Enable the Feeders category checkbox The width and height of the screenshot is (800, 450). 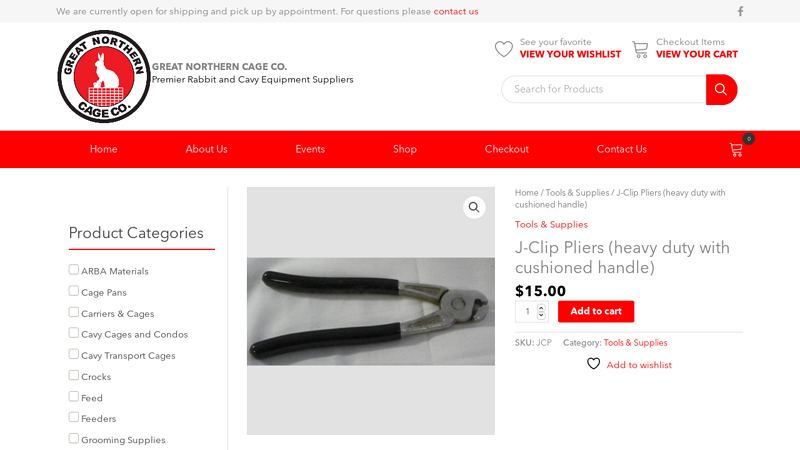tap(74, 417)
